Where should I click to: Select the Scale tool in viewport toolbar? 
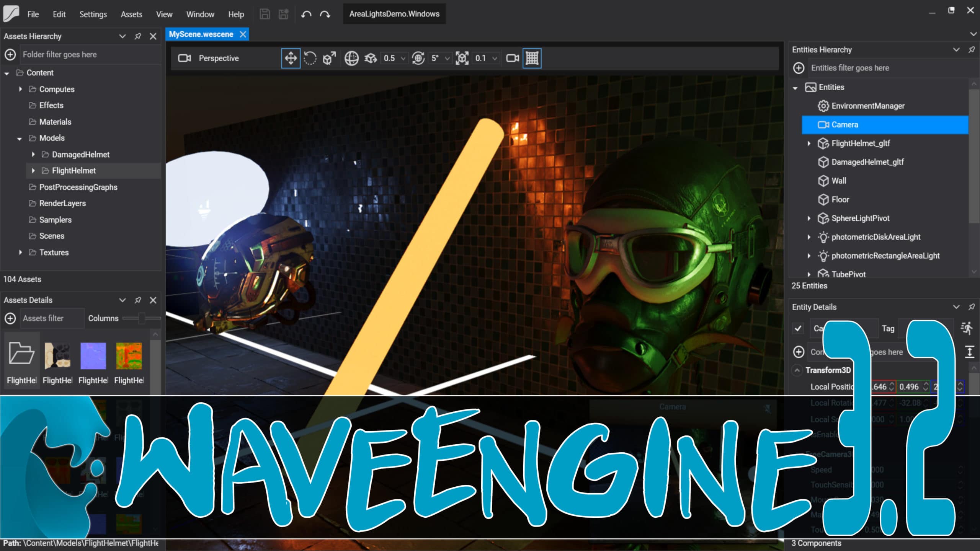point(329,58)
